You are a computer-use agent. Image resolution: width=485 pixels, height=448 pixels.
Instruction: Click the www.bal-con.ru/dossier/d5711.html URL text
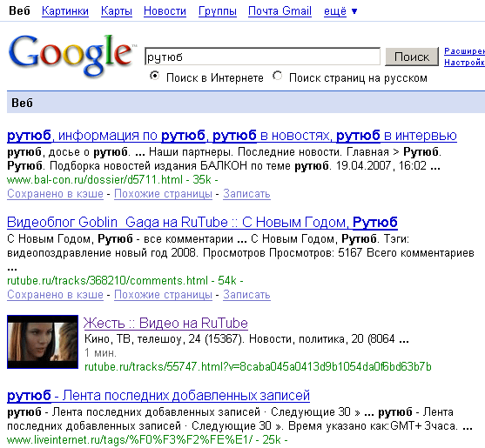(95, 179)
